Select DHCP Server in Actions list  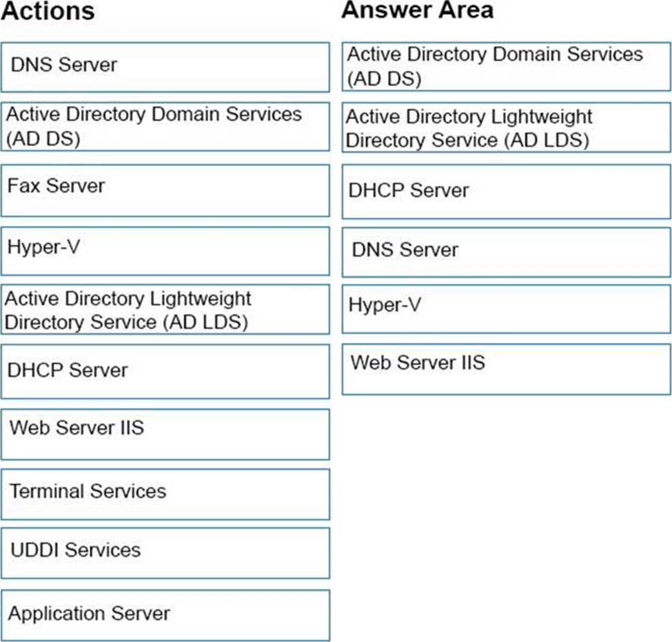pyautogui.click(x=165, y=371)
